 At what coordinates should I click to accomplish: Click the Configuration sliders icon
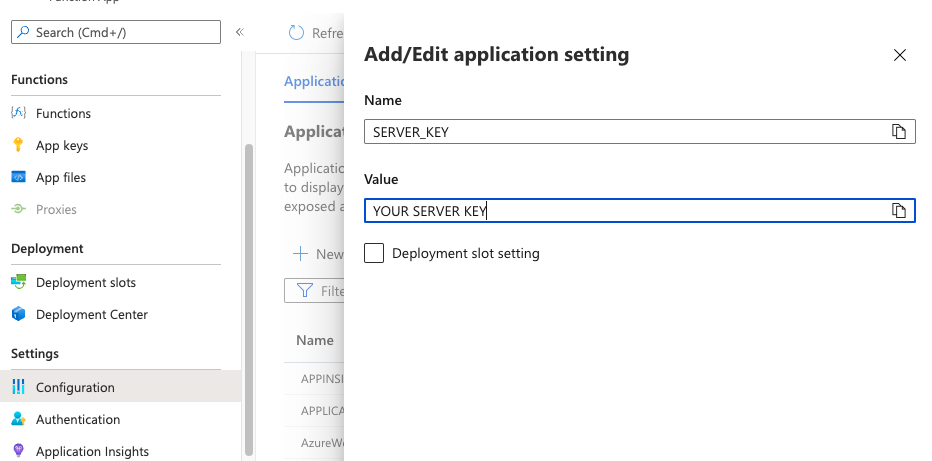[18, 387]
